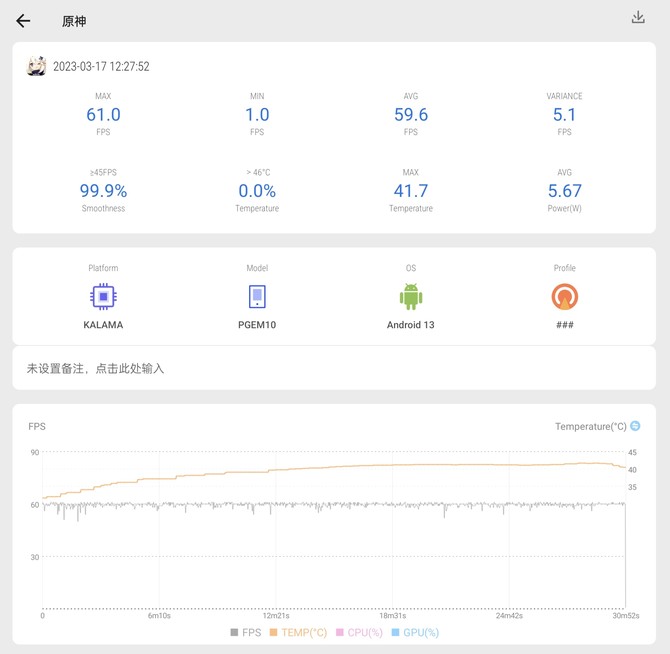670x654 pixels.
Task: Toggle the GPU(%) legend series
Action: (x=416, y=632)
